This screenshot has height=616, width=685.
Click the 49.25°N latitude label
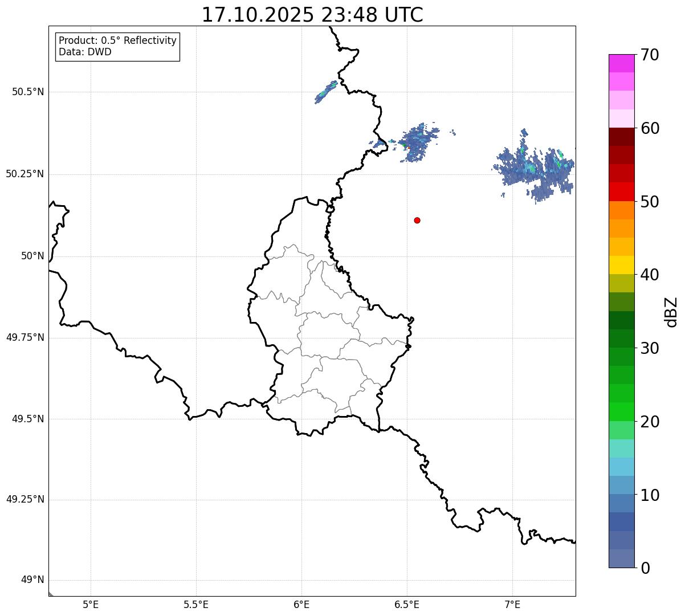25,499
